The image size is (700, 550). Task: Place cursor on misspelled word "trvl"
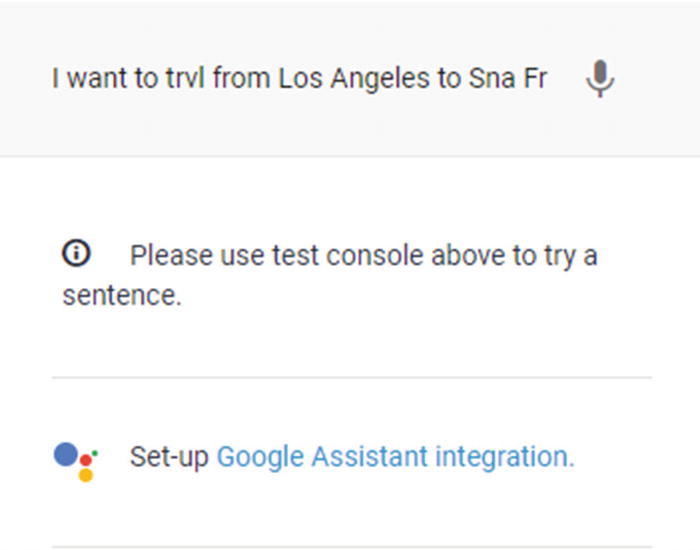pyautogui.click(x=185, y=79)
